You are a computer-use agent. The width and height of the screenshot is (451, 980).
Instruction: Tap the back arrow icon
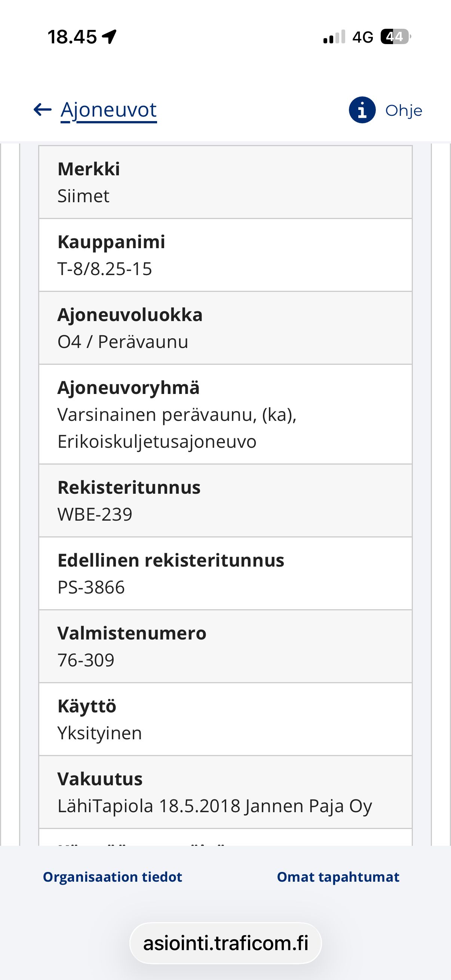(42, 110)
